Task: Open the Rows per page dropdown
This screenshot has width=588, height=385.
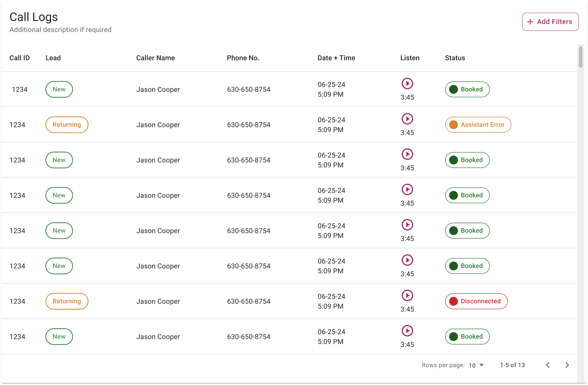Action: [x=476, y=365]
